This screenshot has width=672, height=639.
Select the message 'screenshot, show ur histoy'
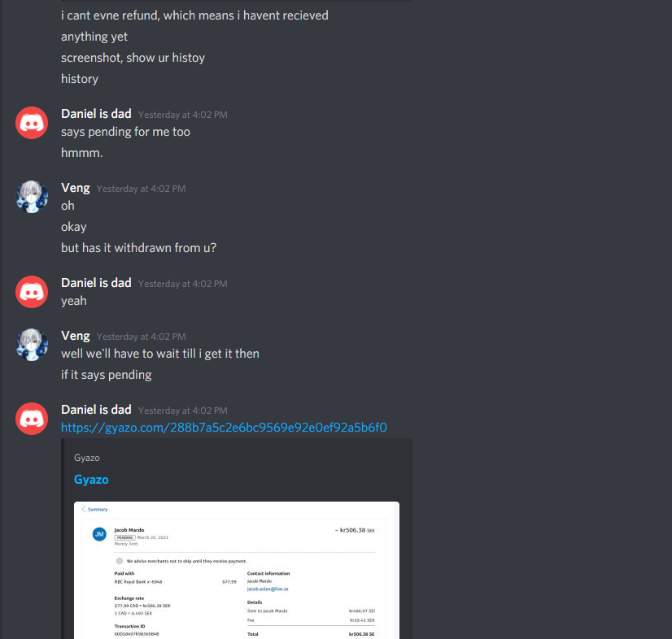point(133,58)
